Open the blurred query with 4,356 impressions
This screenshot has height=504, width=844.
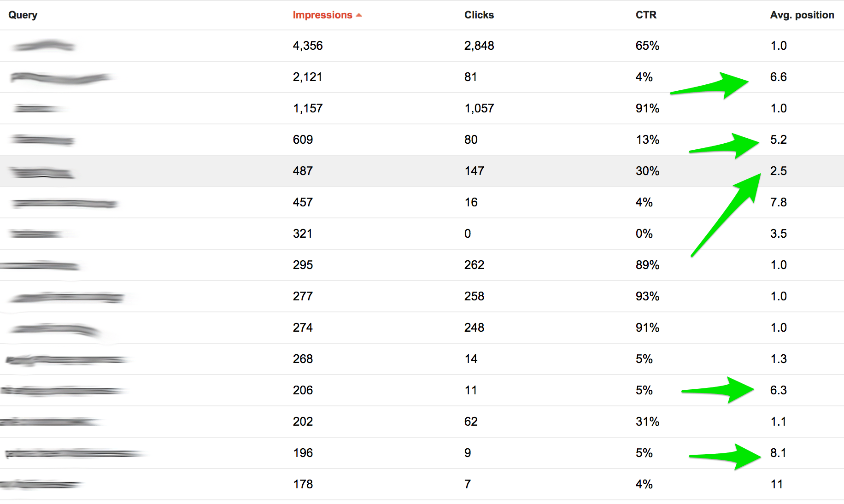[42, 46]
